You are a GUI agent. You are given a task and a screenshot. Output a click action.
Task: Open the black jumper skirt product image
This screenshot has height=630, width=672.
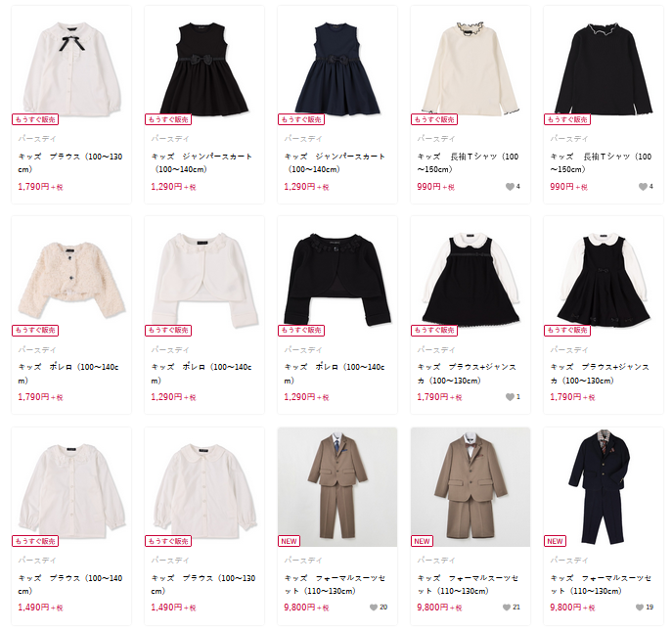204,67
